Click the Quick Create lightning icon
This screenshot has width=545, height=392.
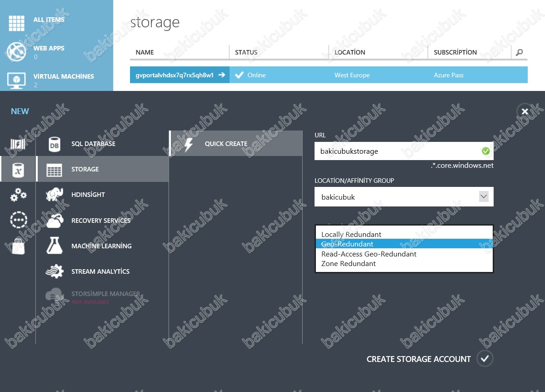[188, 144]
